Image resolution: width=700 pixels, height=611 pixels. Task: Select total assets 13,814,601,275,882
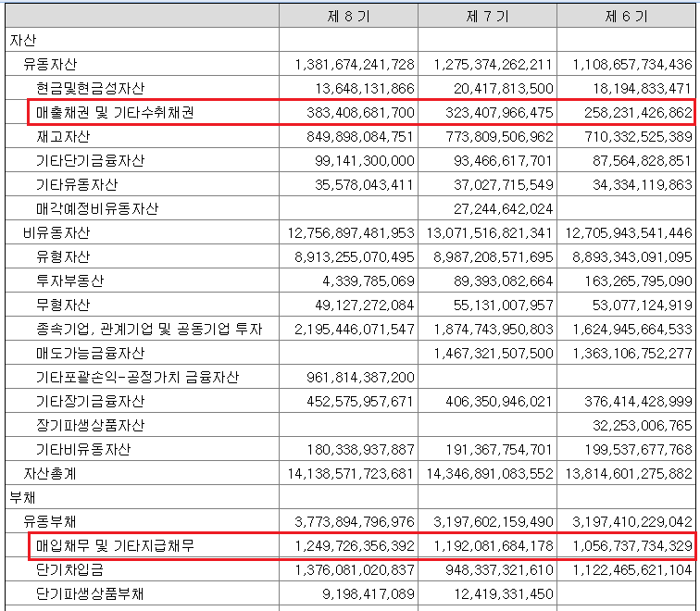click(x=629, y=474)
